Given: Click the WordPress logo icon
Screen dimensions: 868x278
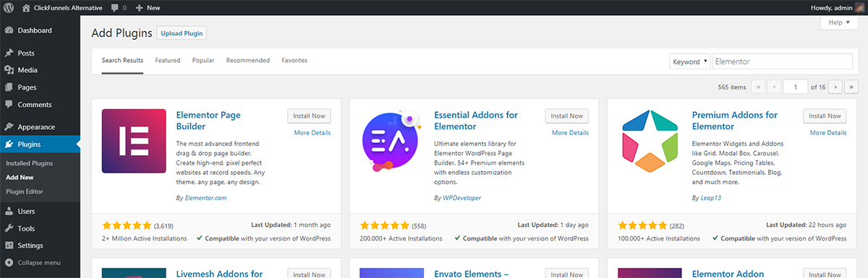Looking at the screenshot, I should [x=9, y=7].
